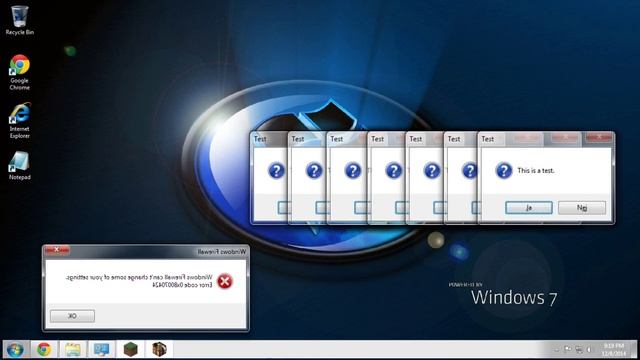Close the frontmost Test dialog
This screenshot has width=640, height=360.
click(x=599, y=138)
